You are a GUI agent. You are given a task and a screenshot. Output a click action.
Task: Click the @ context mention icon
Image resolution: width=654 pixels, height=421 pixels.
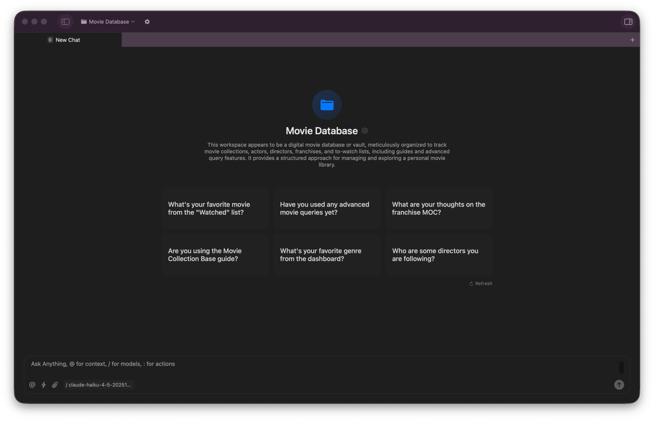(32, 385)
